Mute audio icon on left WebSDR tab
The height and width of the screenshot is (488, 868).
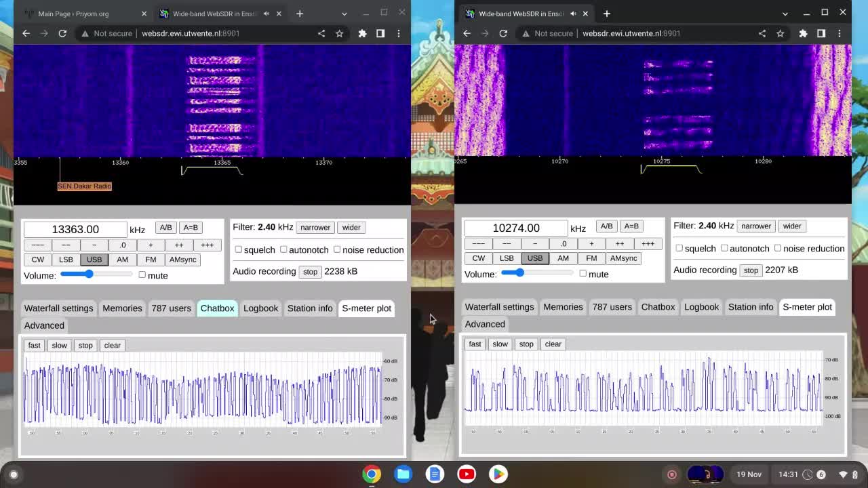click(267, 14)
